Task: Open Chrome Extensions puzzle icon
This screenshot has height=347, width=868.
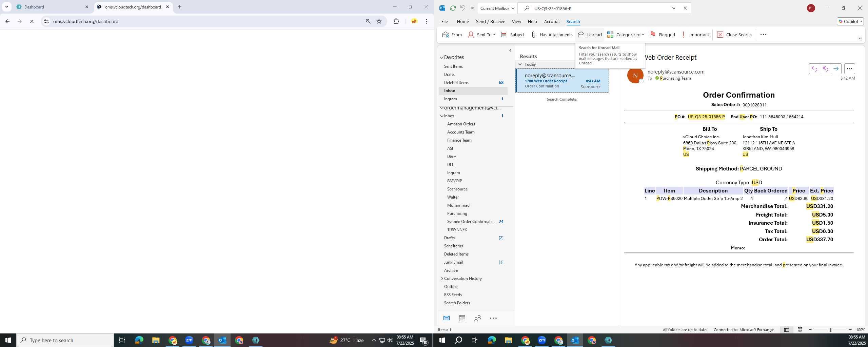Action: pyautogui.click(x=396, y=21)
